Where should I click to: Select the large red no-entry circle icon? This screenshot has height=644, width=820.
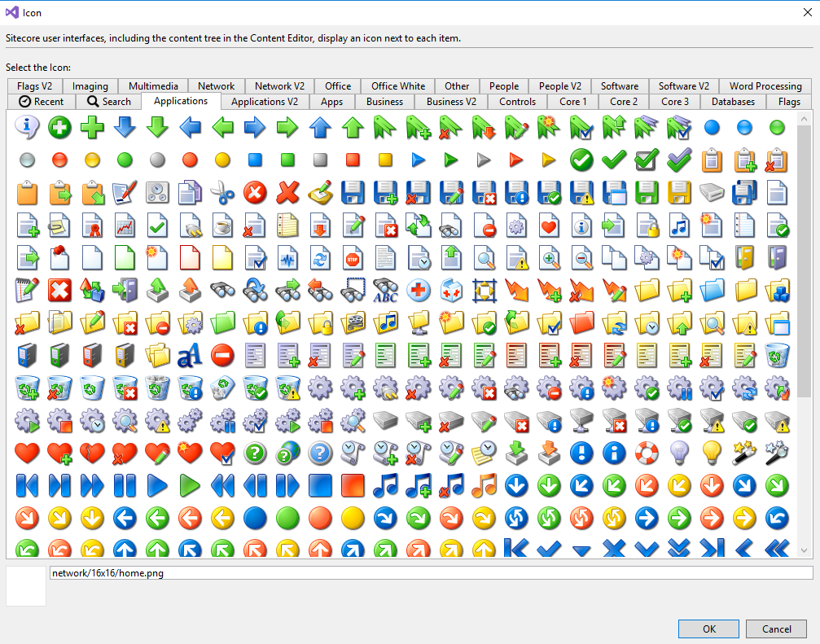pyautogui.click(x=222, y=355)
